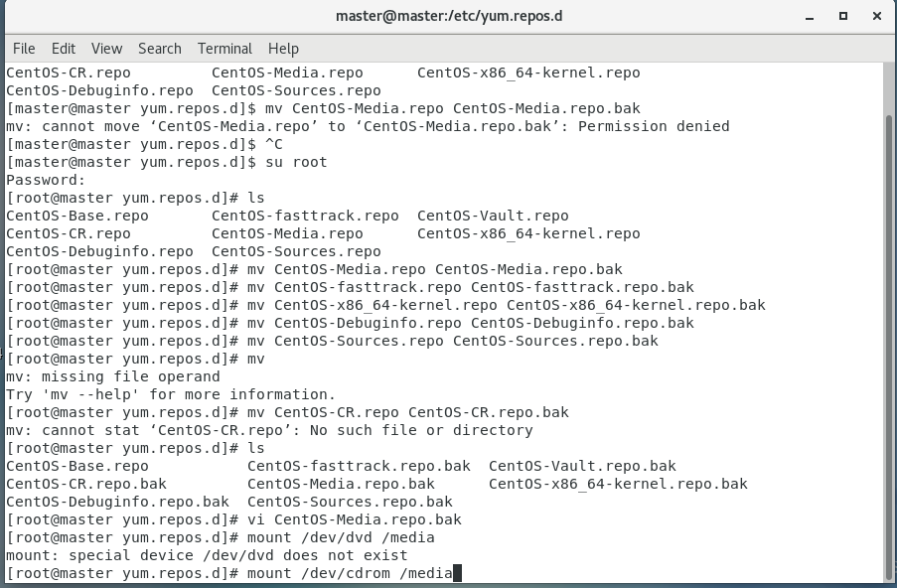Click 'mv: missing file operand' message
Screen dimensions: 897x588
pyautogui.click(x=112, y=376)
